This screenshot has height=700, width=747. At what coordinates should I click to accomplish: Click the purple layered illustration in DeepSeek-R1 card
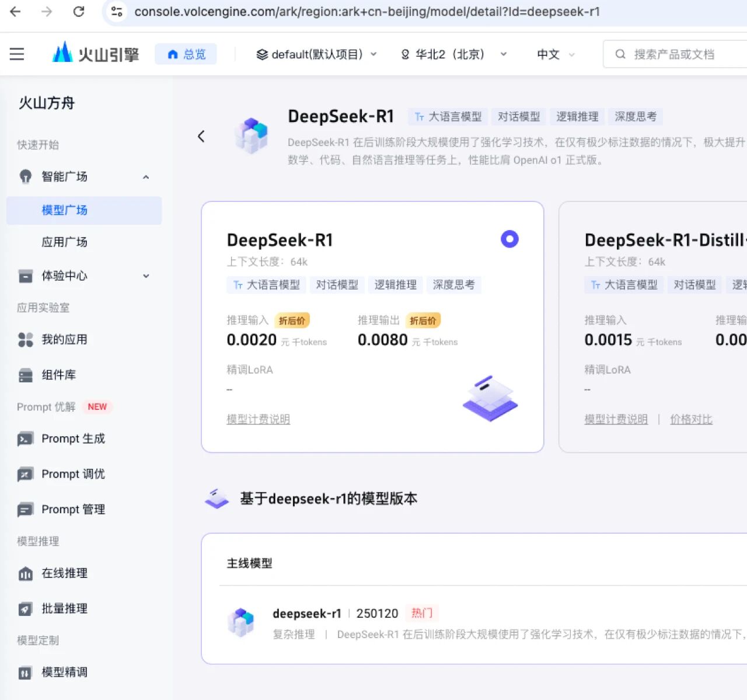pyautogui.click(x=490, y=398)
